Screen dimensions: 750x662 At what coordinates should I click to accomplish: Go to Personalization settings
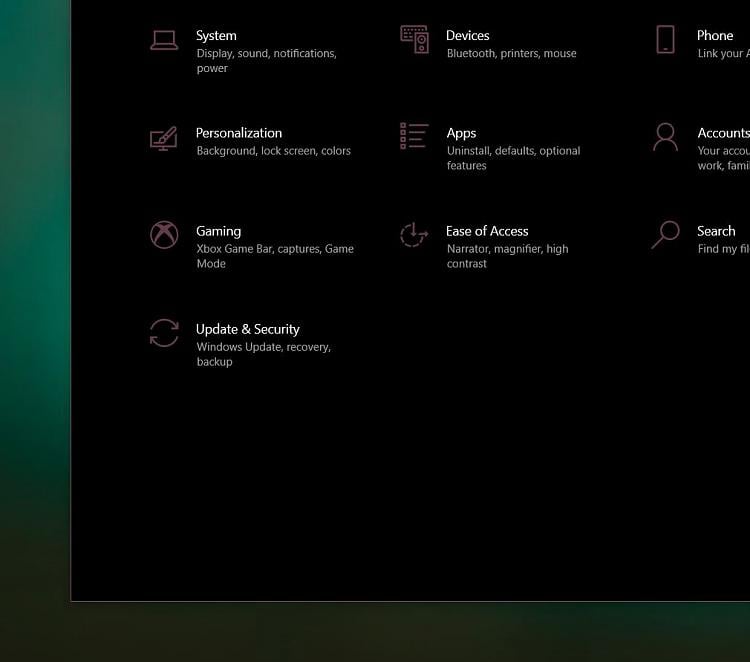(239, 133)
